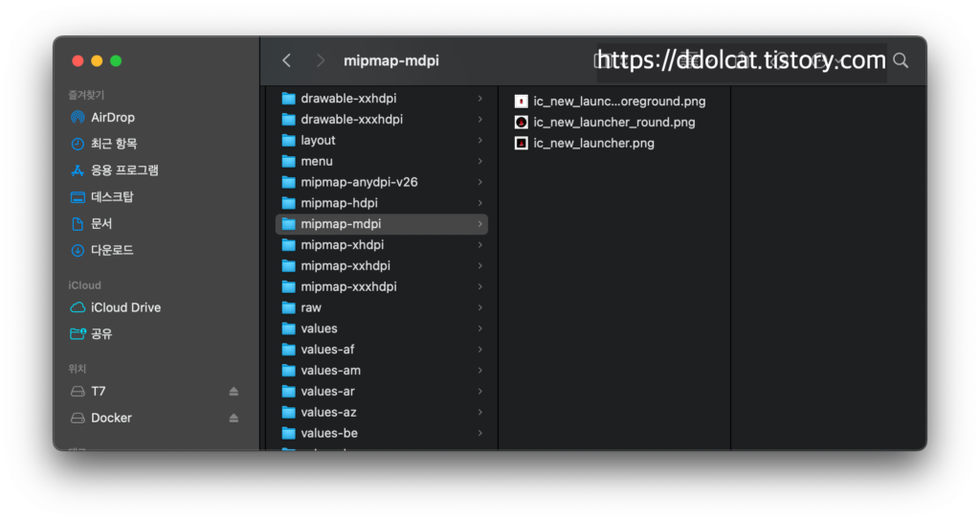
Task: Select the raw folder
Action: point(311,307)
